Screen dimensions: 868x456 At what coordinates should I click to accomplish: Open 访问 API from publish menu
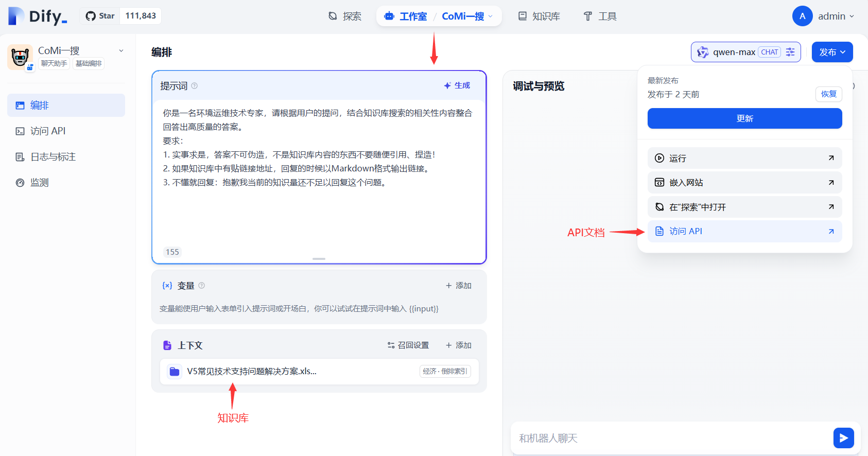tap(744, 232)
